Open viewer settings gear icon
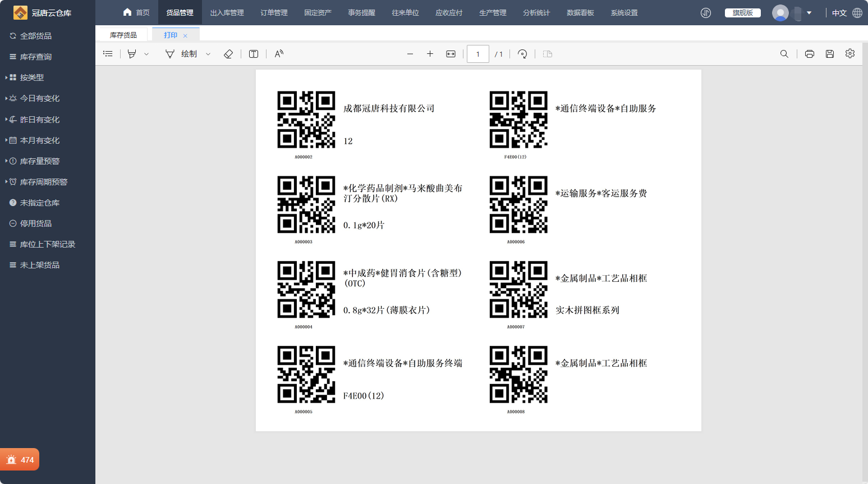This screenshot has width=868, height=484. pyautogui.click(x=850, y=53)
